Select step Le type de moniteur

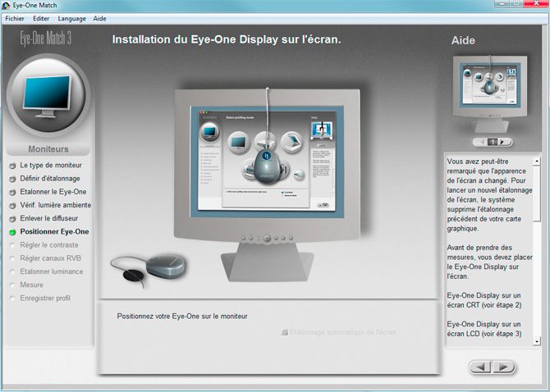coord(51,165)
